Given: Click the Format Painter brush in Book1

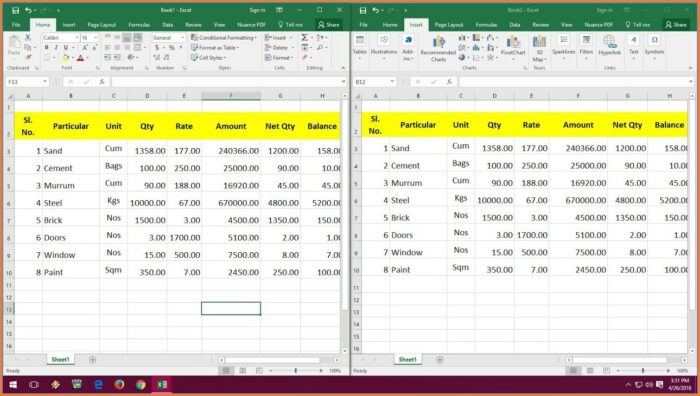Looking at the screenshot, I should [28, 57].
